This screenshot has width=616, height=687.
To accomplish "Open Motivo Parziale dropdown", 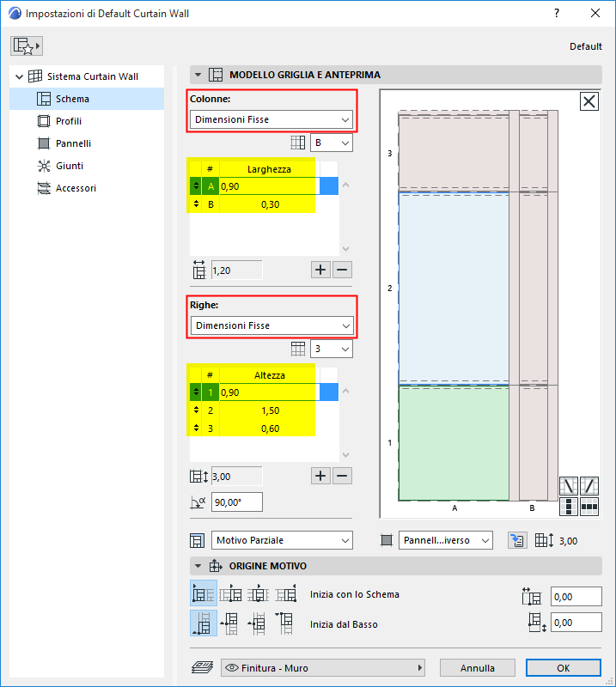I will [x=282, y=540].
